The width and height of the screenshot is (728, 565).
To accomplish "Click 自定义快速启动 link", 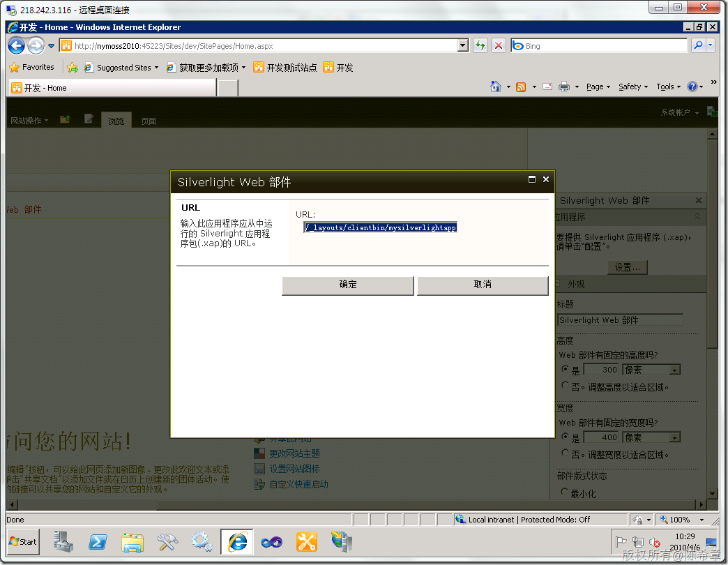I will point(298,484).
